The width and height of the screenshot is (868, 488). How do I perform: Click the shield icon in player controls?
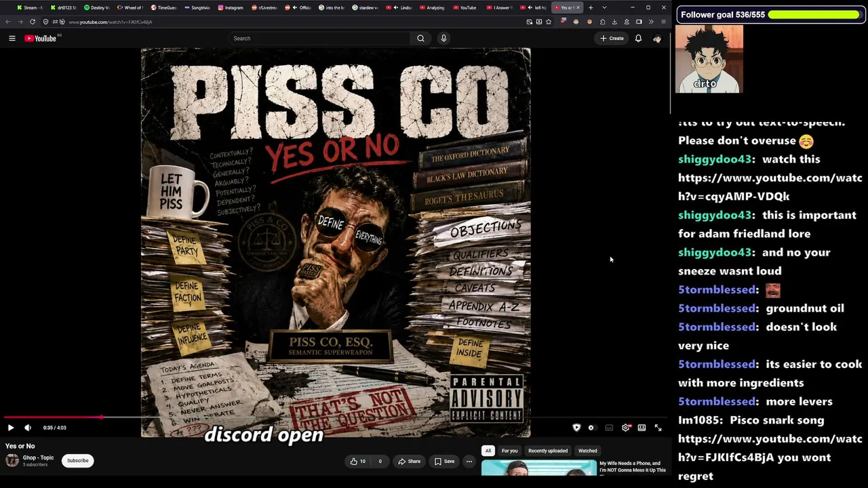tap(576, 428)
